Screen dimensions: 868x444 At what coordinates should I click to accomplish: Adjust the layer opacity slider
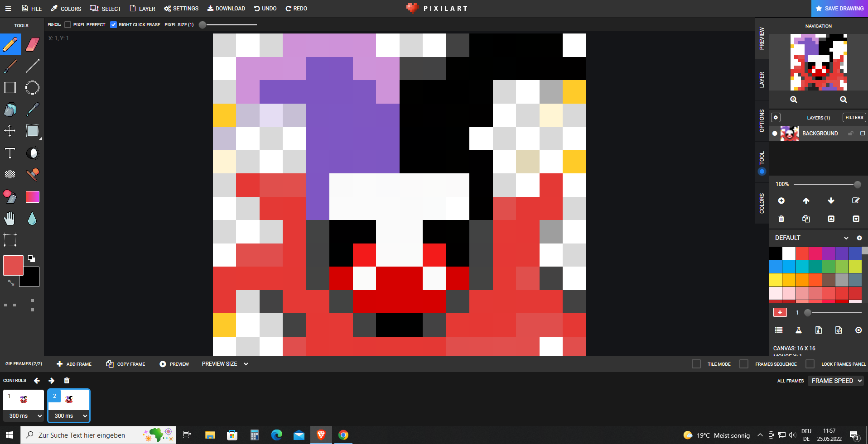click(827, 184)
